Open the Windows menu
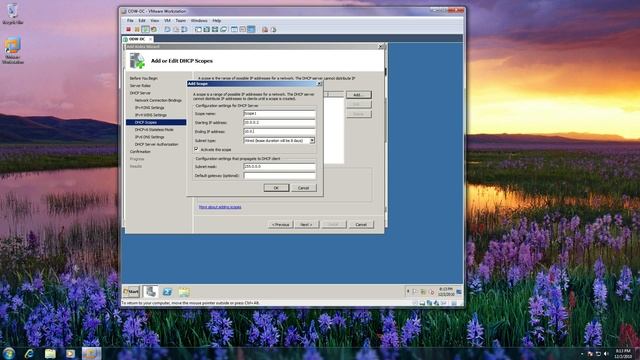640x360 pixels. [199, 20]
